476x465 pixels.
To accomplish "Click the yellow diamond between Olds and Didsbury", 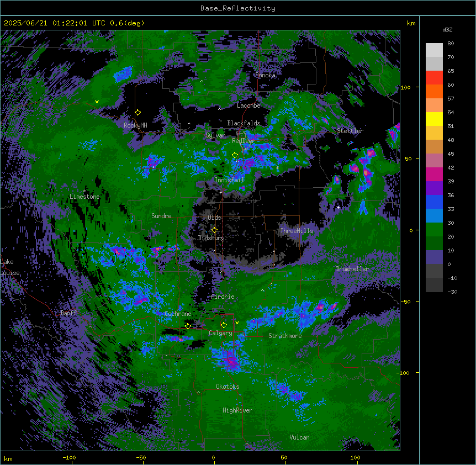I will tap(214, 230).
